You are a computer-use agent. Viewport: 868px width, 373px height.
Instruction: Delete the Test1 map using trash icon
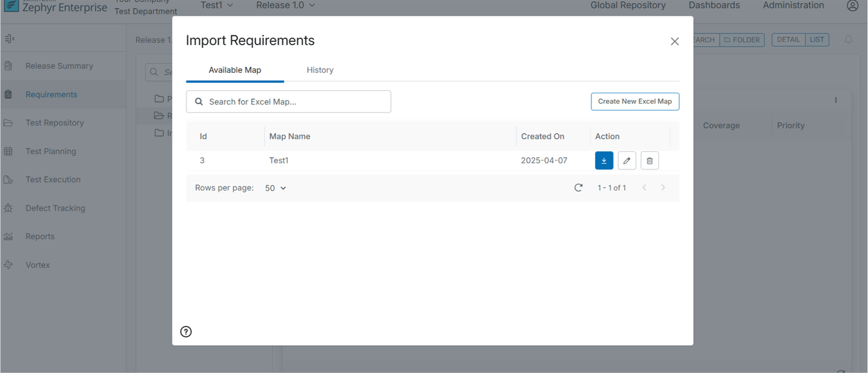coord(649,161)
